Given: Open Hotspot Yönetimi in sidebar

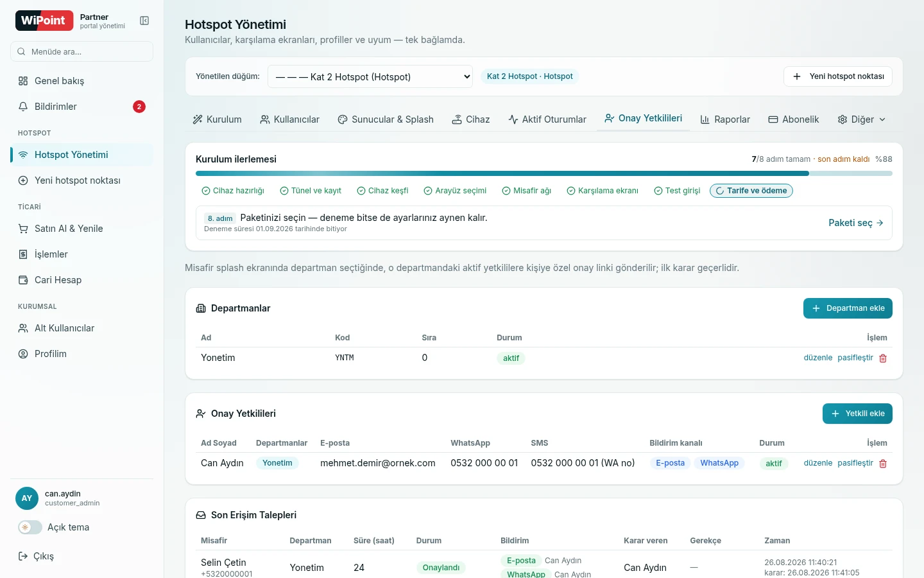Looking at the screenshot, I should [81, 155].
